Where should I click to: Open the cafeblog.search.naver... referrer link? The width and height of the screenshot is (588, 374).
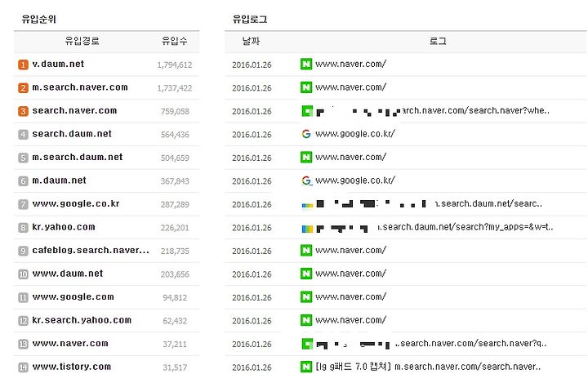click(91, 250)
